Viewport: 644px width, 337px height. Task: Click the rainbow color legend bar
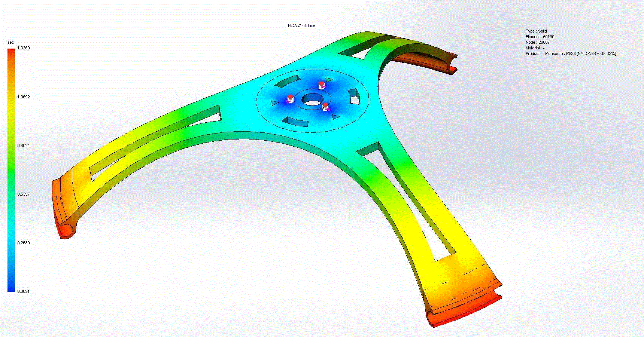(x=11, y=168)
